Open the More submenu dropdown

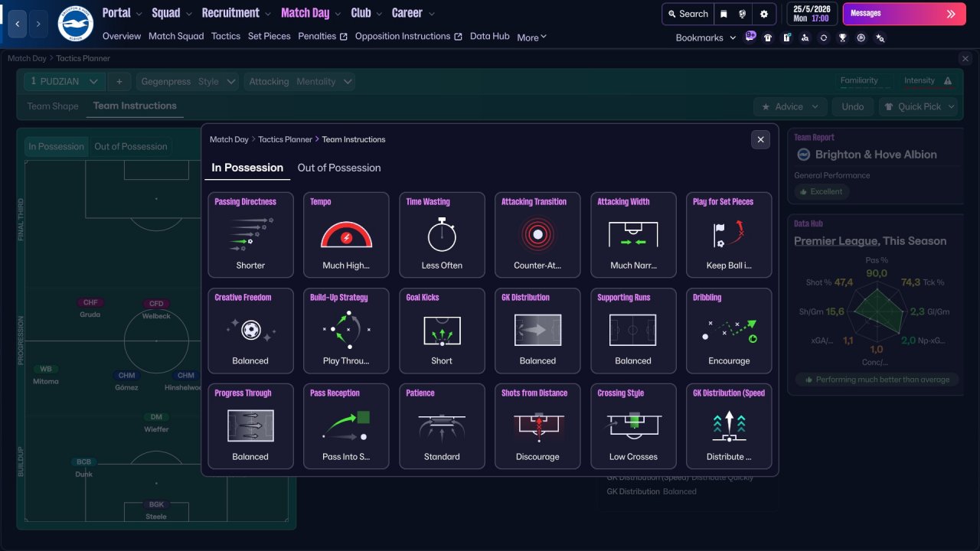point(531,37)
